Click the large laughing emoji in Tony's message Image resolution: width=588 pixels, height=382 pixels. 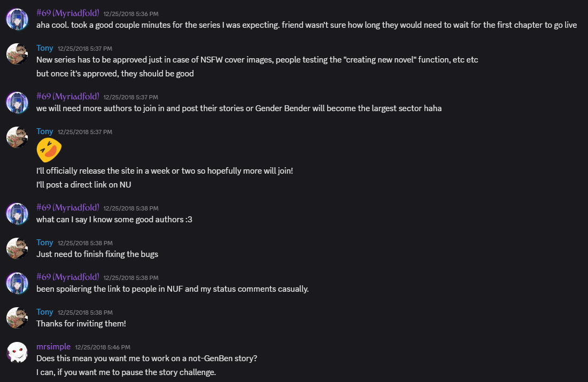coord(49,150)
